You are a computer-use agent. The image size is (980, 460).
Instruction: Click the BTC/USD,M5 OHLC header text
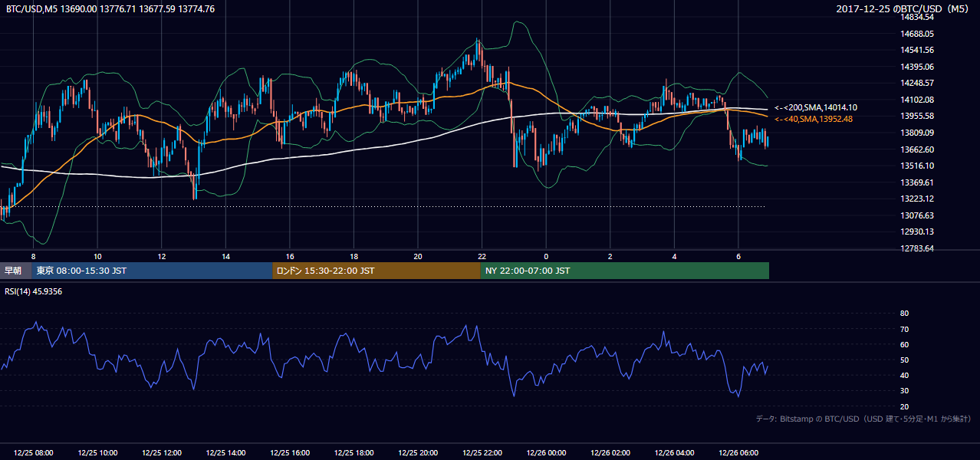point(110,8)
